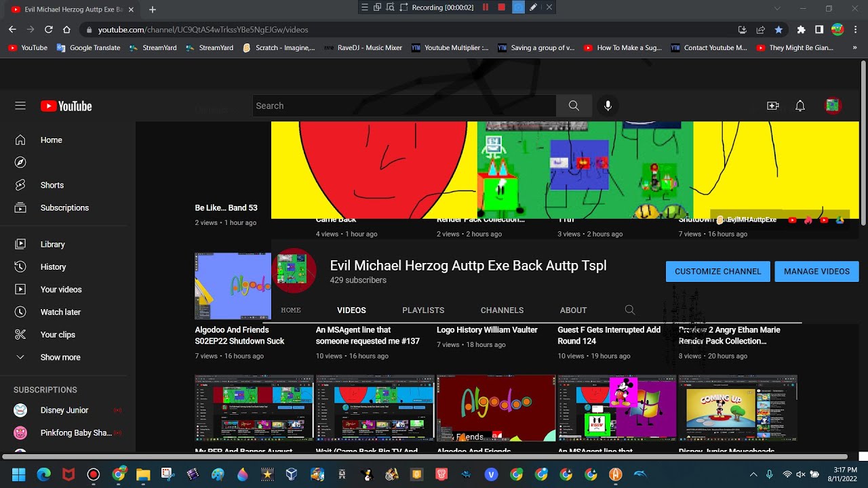This screenshot has height=488, width=868.
Task: Open a new browser tab
Action: (x=153, y=9)
